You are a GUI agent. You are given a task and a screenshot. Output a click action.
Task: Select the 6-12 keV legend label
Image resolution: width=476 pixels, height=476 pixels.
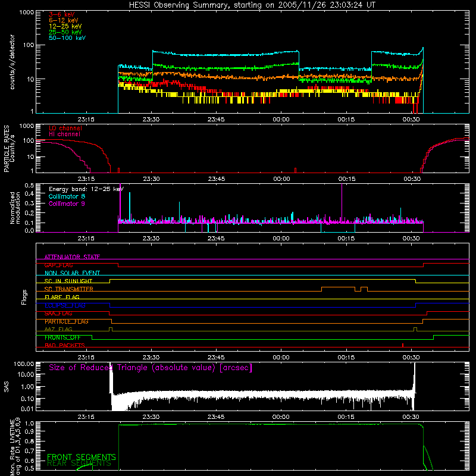[64, 20]
